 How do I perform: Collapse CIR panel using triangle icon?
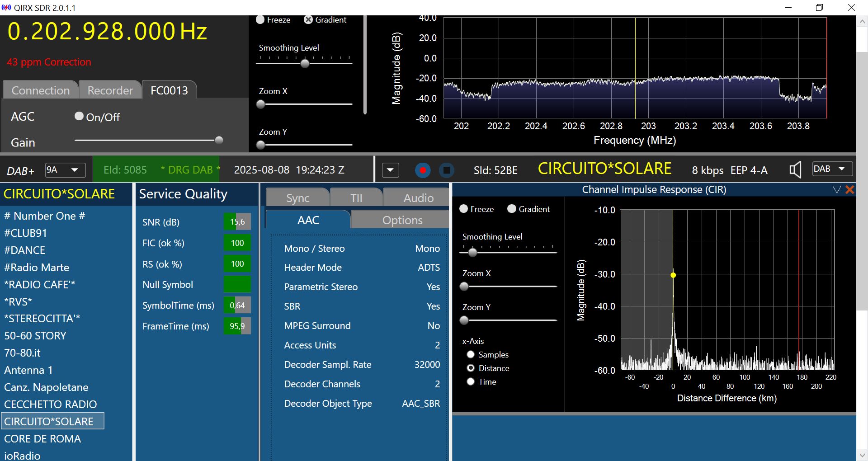836,190
